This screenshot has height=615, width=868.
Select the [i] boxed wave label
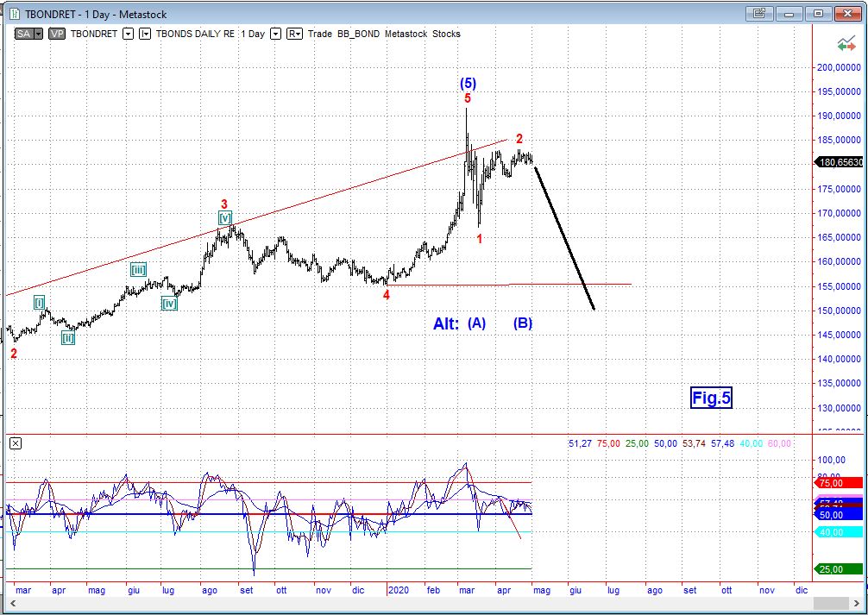click(40, 303)
